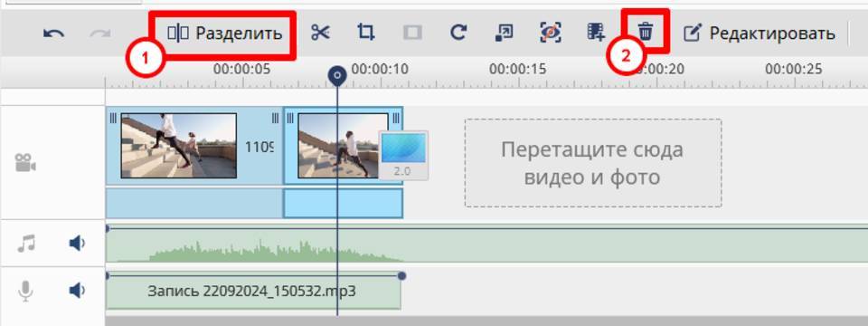Click the left grip of first clip
The image size is (868, 326).
coord(113,118)
